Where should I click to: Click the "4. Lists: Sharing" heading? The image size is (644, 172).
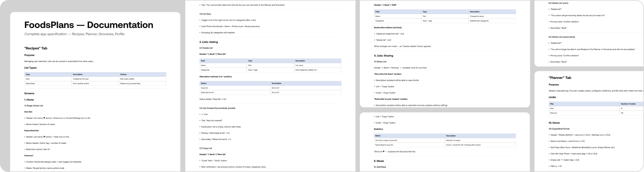[x=384, y=56]
